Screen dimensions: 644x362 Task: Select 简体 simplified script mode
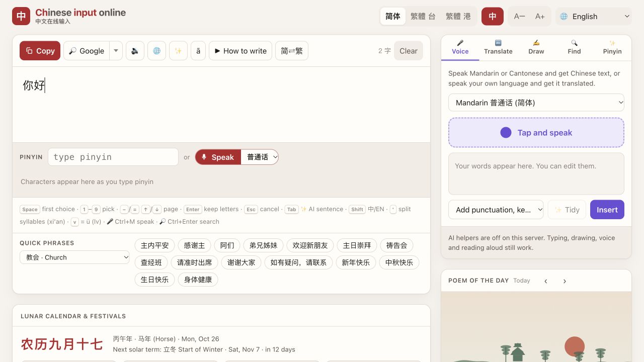(393, 16)
